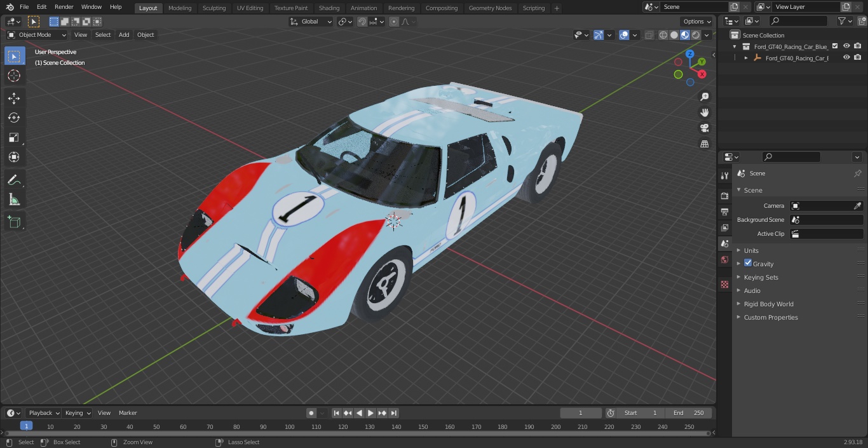Screen dimensions: 868x448
Task: Expand Ford_GT40_Racing_Car_E tree item
Action: click(746, 58)
